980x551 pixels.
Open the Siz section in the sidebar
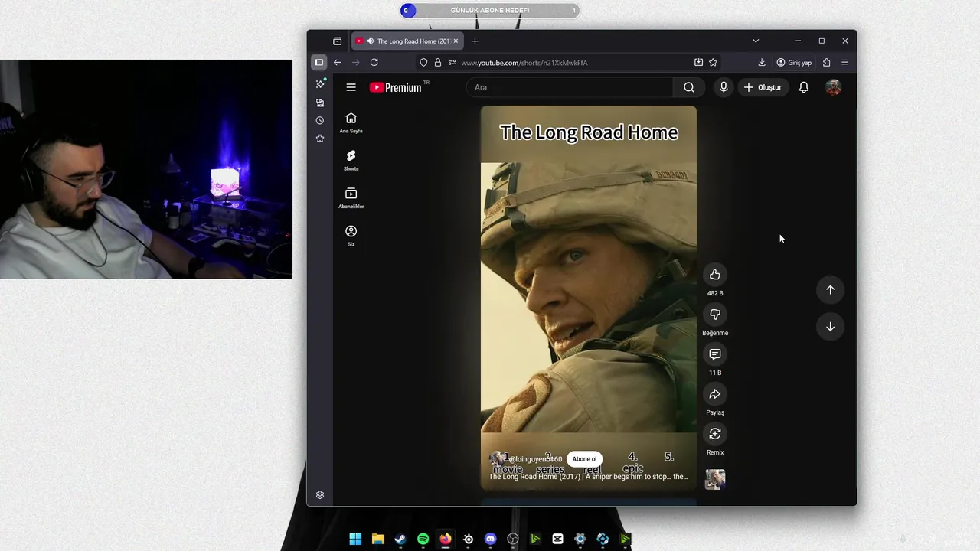351,236
